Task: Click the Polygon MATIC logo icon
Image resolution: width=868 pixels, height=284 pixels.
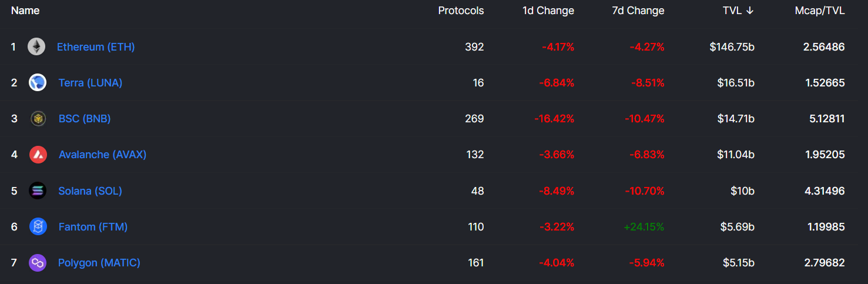Action: click(38, 262)
